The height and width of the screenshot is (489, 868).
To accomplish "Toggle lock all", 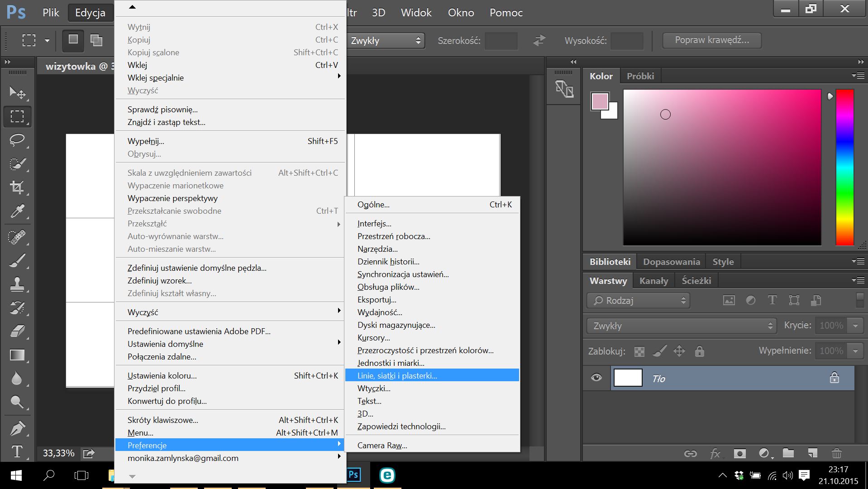I will pos(699,351).
